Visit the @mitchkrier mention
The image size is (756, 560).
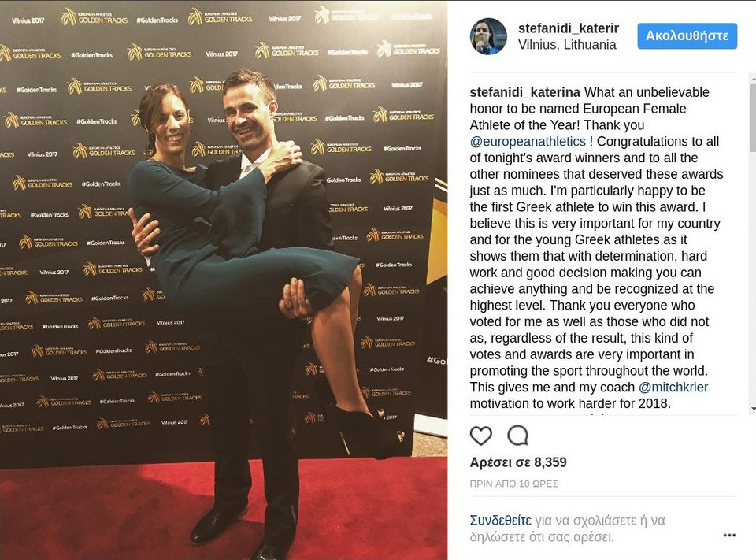pos(673,388)
